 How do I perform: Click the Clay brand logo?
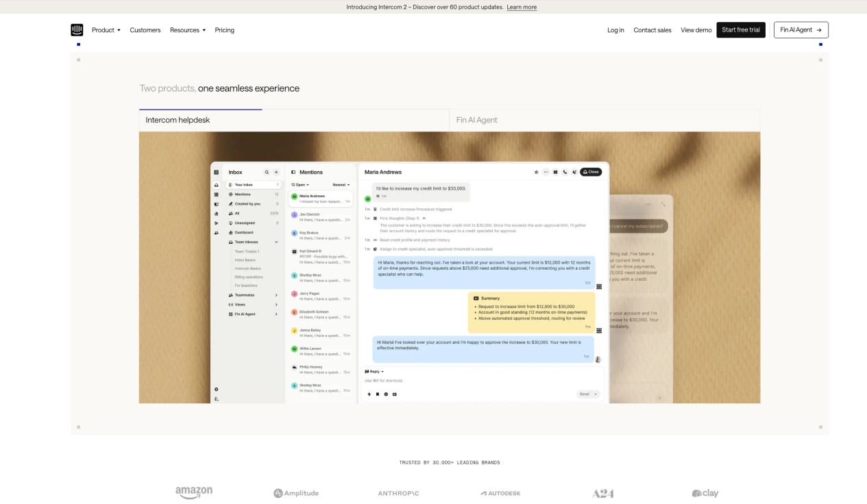tap(705, 493)
